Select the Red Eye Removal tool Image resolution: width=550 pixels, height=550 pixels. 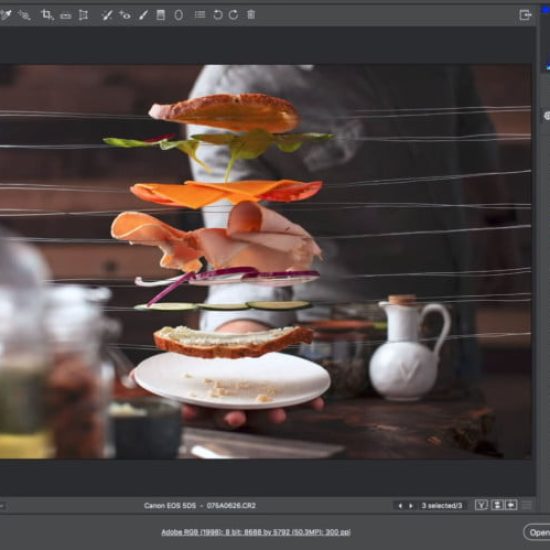pos(125,15)
